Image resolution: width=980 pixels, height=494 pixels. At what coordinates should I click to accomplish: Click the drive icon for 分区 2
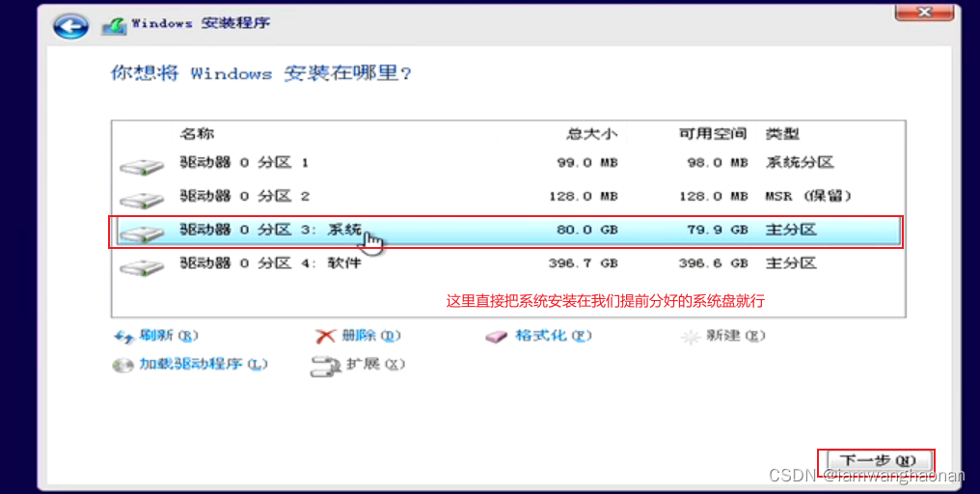pyautogui.click(x=142, y=200)
